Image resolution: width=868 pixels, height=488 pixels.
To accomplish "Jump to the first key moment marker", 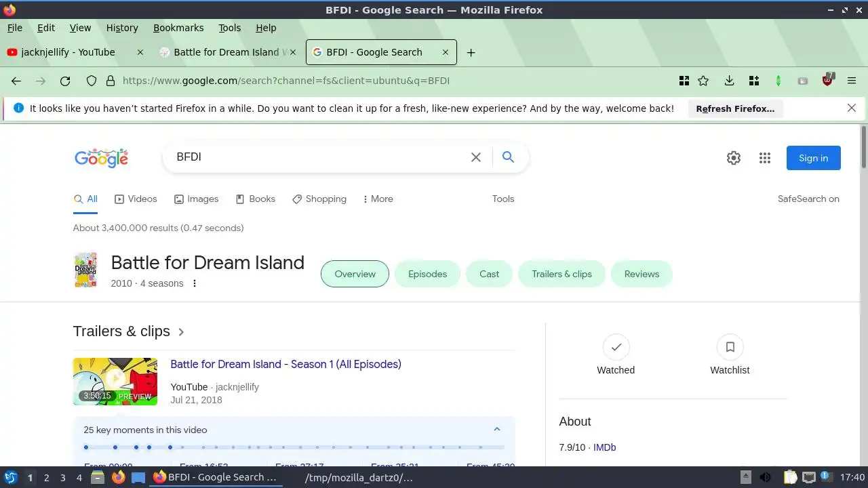I will [86, 447].
